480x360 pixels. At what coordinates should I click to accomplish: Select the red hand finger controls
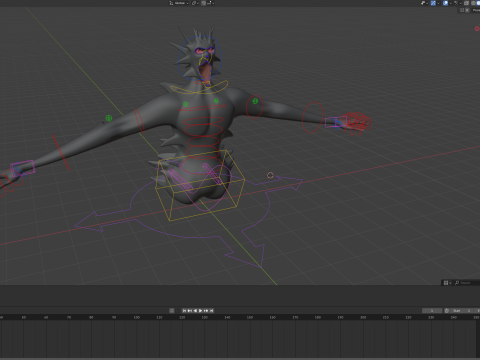(x=357, y=124)
